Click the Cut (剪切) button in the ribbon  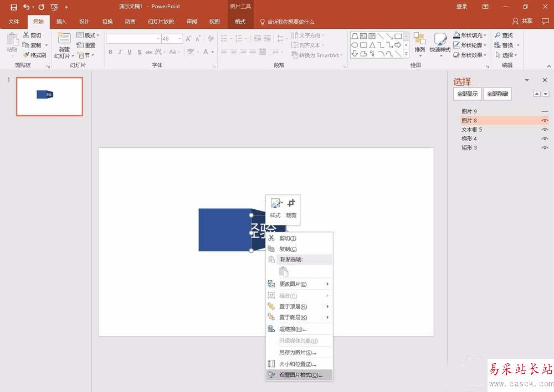[32, 35]
